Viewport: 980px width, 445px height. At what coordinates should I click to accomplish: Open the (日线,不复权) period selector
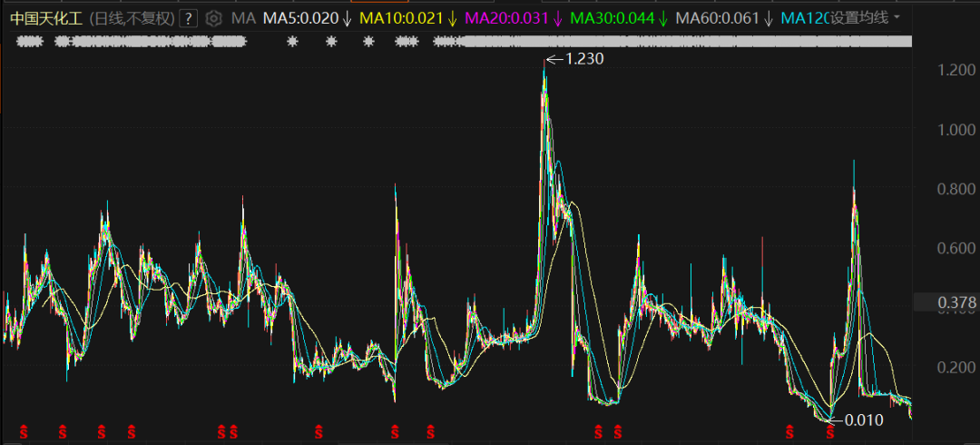132,18
